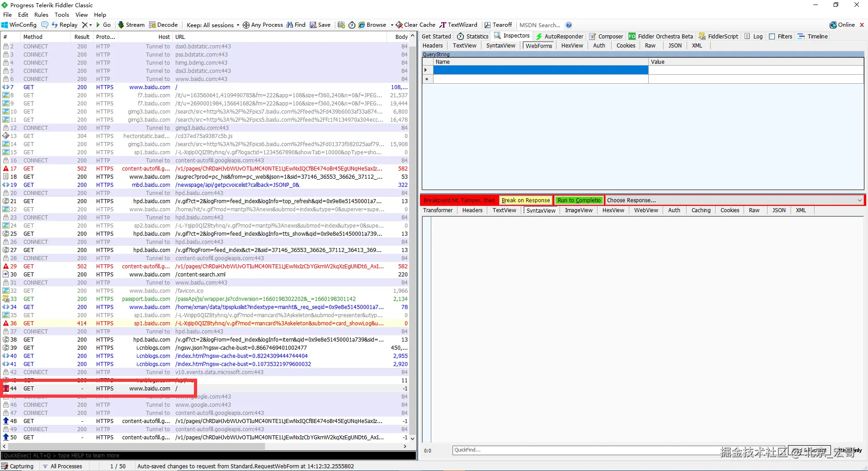Viewport: 868px width, 471px height.
Task: Select session 17 with 502 error
Action: (x=205, y=169)
